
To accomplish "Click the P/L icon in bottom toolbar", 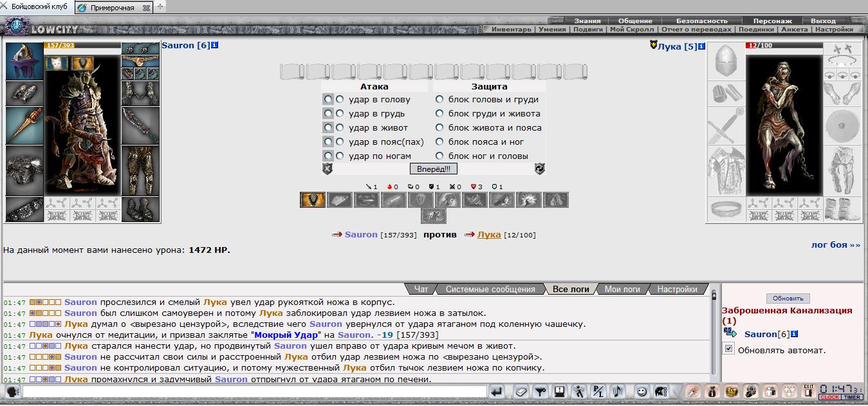I will coord(598,391).
